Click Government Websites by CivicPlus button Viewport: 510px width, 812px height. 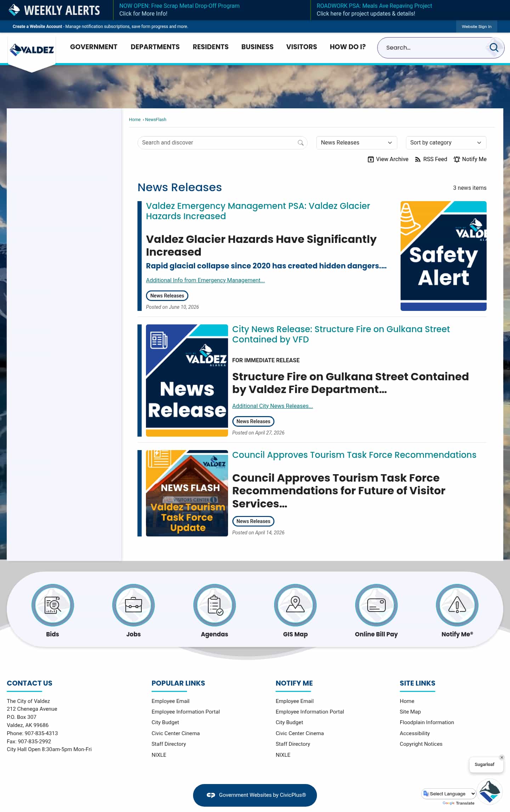[x=255, y=795]
